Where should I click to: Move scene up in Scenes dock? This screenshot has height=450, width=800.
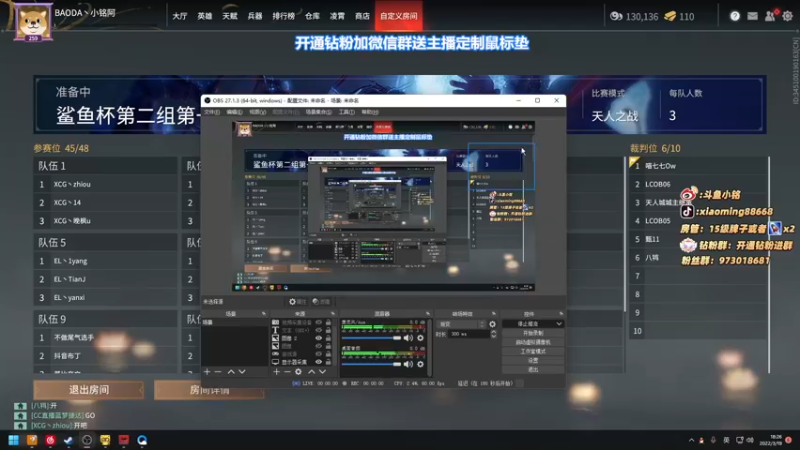(x=231, y=371)
